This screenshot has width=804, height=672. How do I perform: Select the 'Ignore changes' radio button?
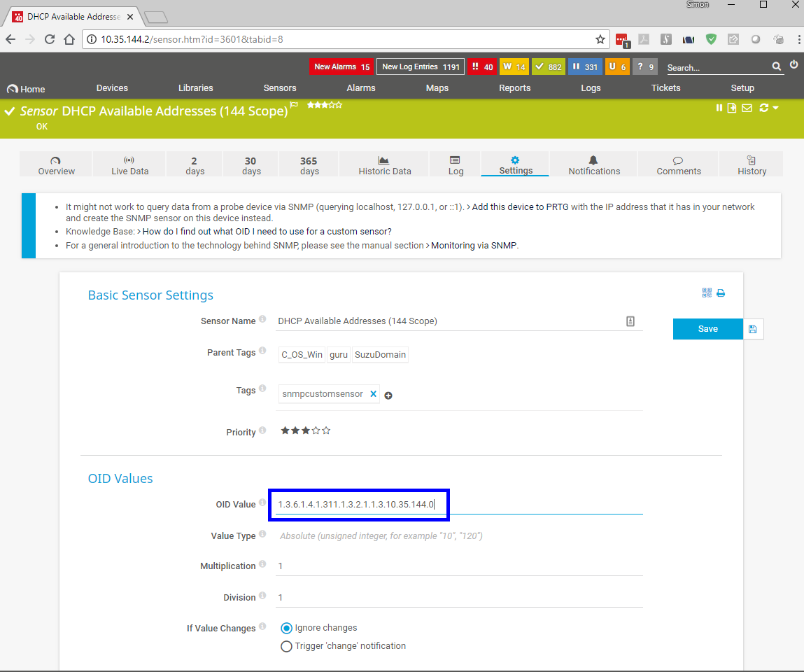(x=286, y=628)
